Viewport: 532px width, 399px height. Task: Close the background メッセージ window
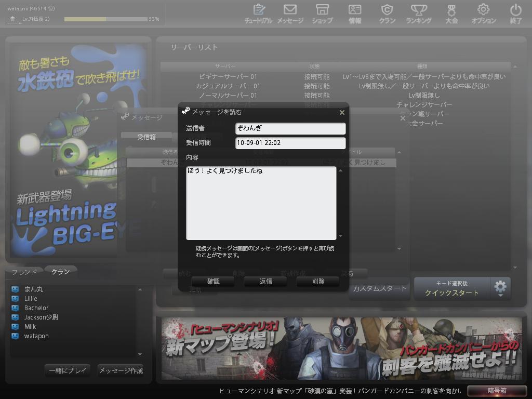pos(403,118)
